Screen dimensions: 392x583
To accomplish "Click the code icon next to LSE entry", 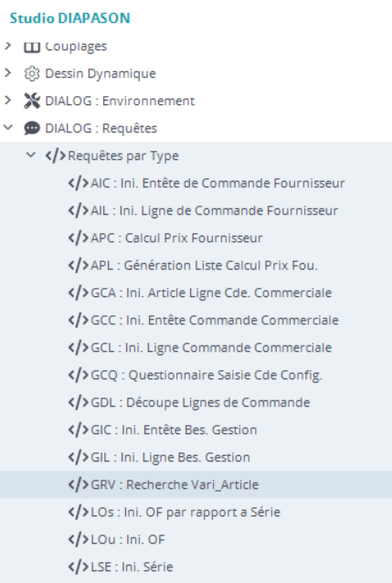I will 79,567.
